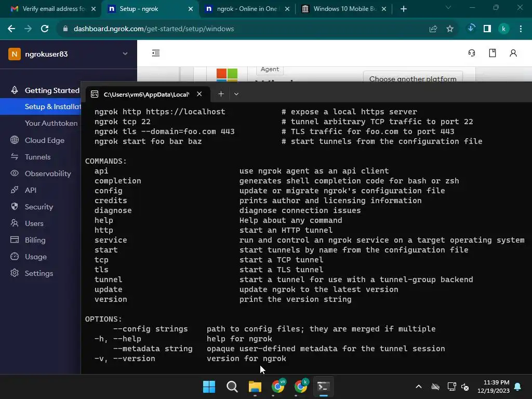Open Cloud Edge globe icon

tap(15, 140)
